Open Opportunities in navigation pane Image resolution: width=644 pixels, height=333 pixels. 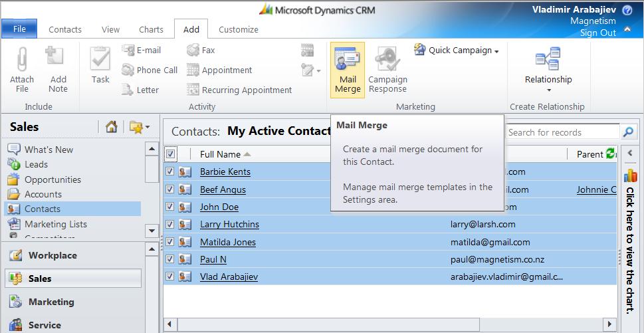tap(53, 179)
